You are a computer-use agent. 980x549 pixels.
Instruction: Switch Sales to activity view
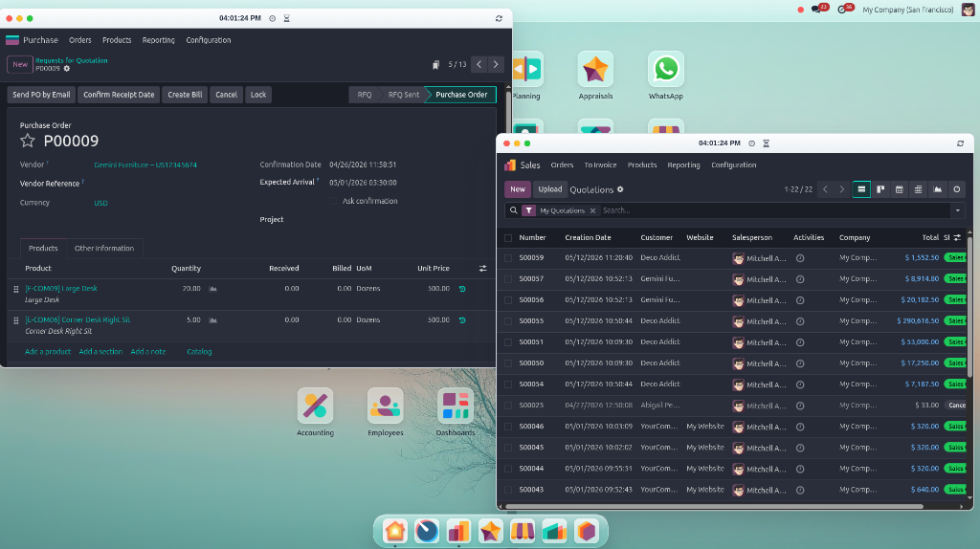tap(957, 189)
